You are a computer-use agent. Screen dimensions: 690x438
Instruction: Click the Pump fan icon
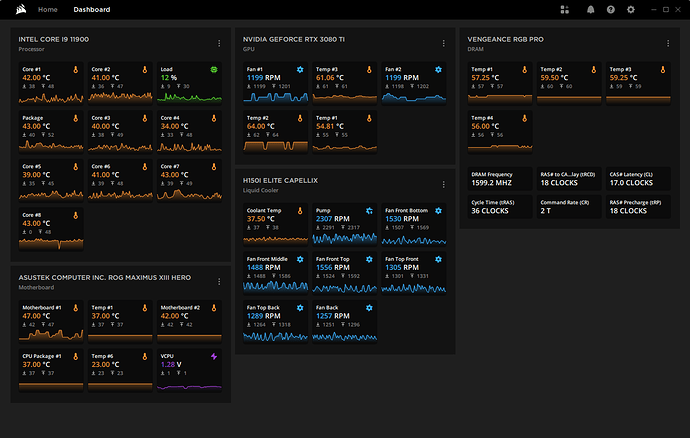pyautogui.click(x=369, y=211)
